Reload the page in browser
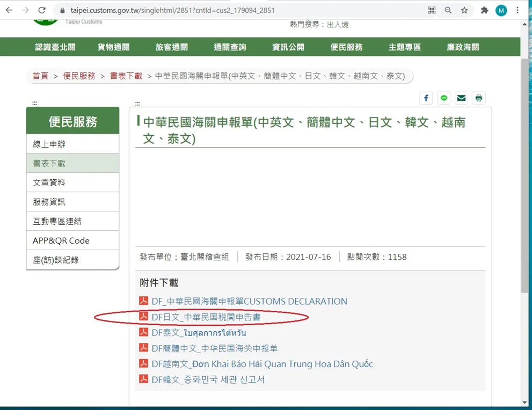The height and width of the screenshot is (410, 532). [x=42, y=10]
